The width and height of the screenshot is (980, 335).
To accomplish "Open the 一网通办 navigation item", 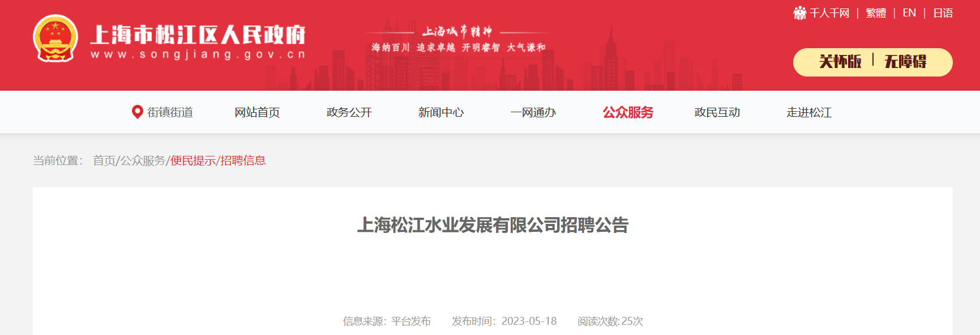I will [x=533, y=112].
